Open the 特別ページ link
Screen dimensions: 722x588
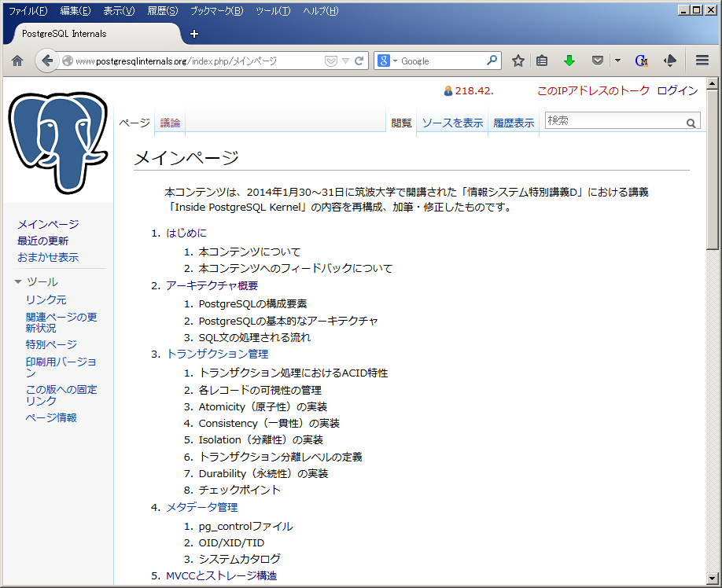[x=51, y=344]
